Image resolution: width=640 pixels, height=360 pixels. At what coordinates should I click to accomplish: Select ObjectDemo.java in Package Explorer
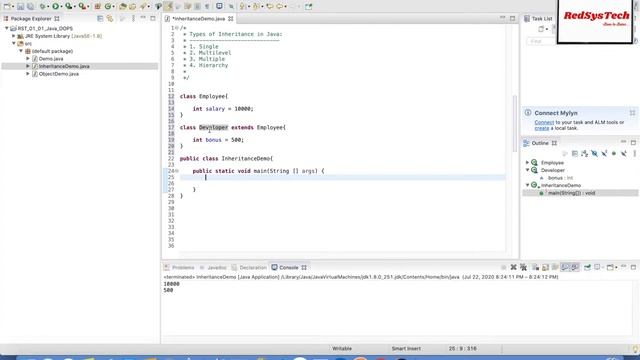[58, 74]
